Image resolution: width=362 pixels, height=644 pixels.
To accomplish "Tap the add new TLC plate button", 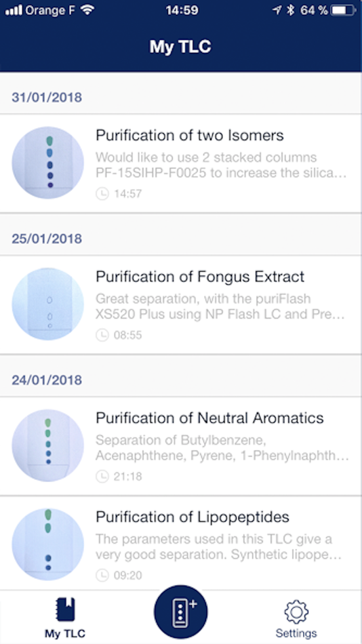I will coord(181,612).
